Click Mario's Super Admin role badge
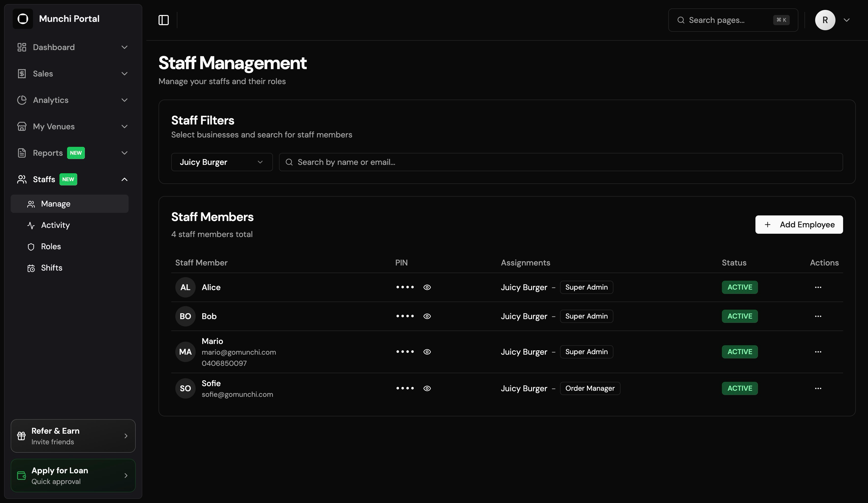The height and width of the screenshot is (503, 868). (x=586, y=352)
